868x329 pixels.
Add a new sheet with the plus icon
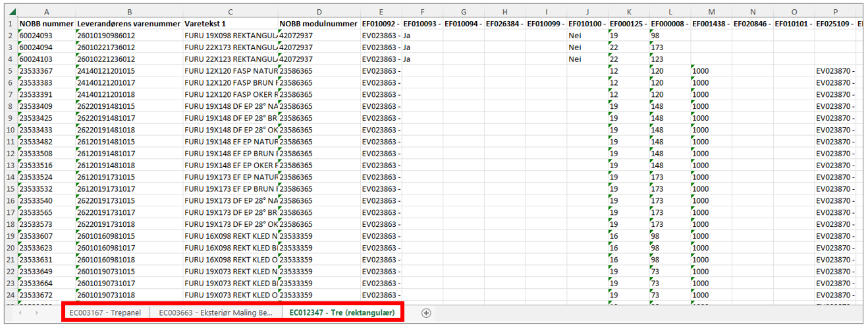click(426, 313)
